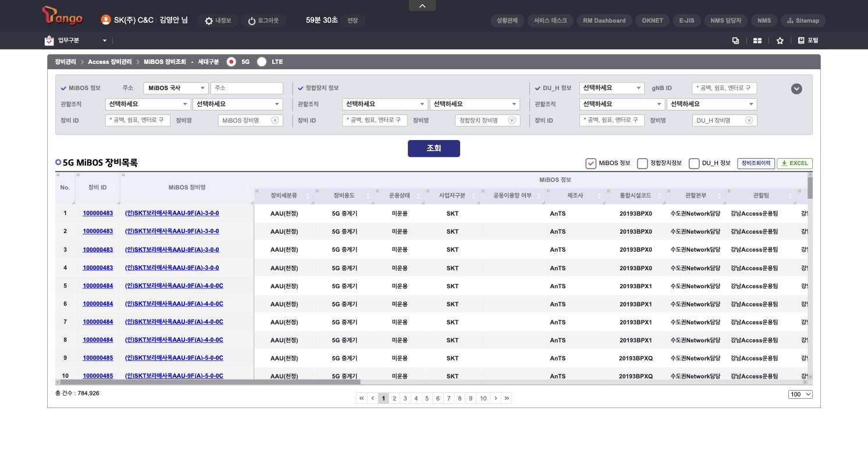Open the 서비스 데스크 menu
The height and width of the screenshot is (472, 868).
click(x=550, y=20)
